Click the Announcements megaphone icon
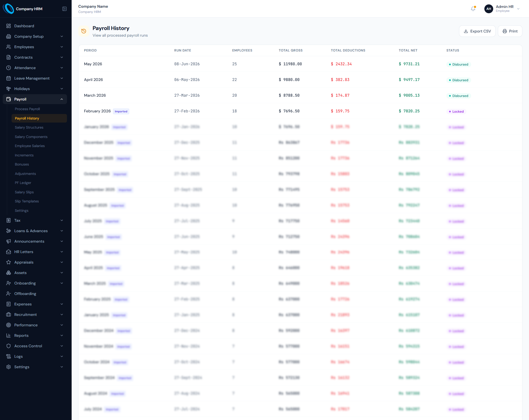Viewport: 529px width, 420px height. [9, 241]
